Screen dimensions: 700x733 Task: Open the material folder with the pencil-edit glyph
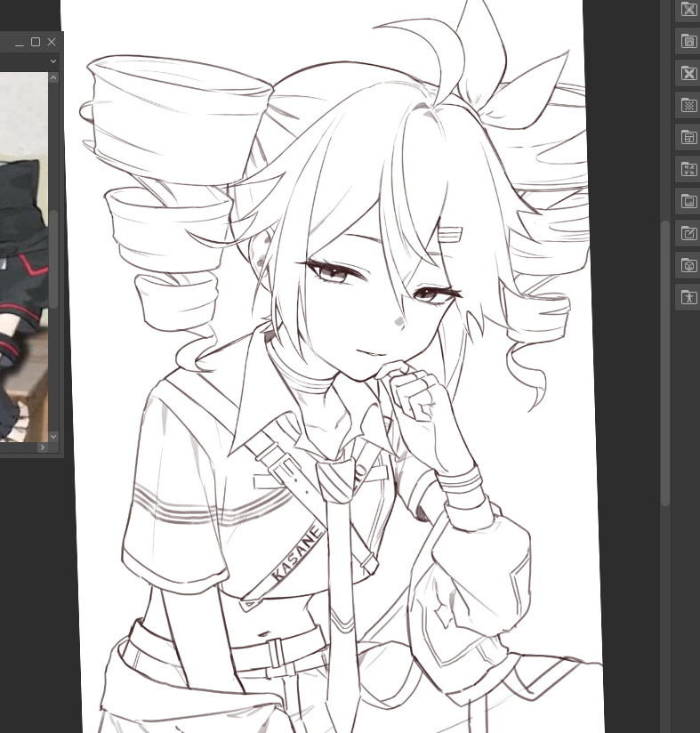pos(688,233)
